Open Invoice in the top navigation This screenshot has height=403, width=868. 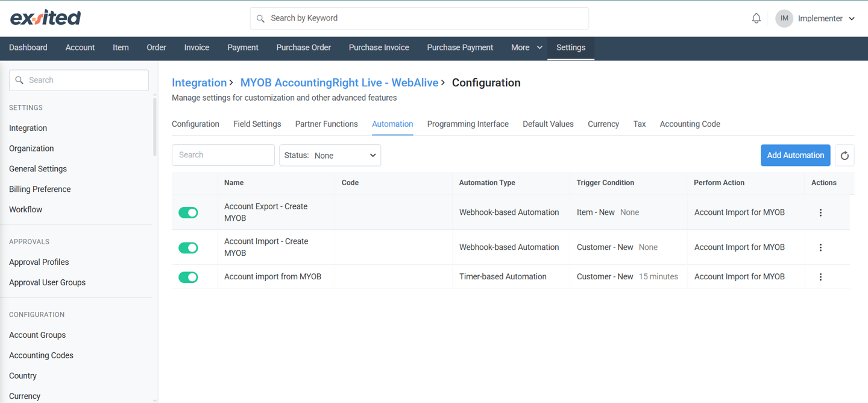pos(197,48)
